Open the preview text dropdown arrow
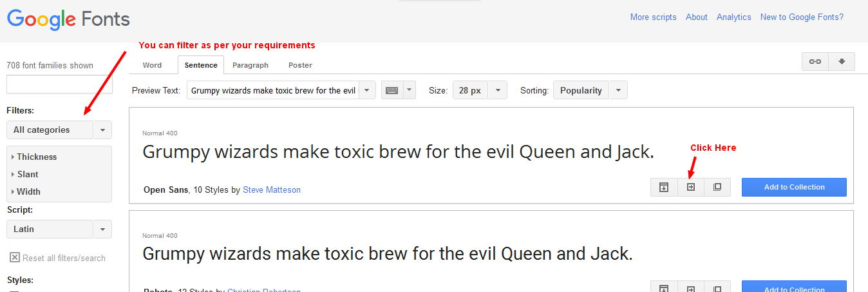 tap(367, 90)
